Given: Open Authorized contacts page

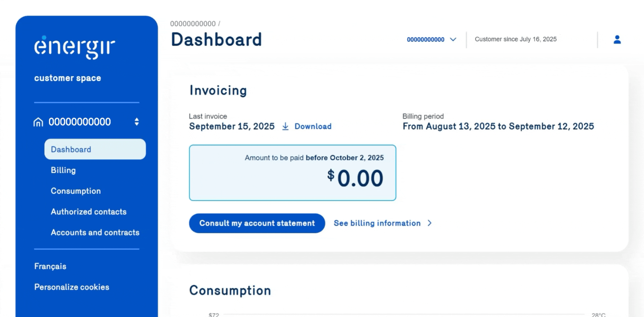Looking at the screenshot, I should coord(89,212).
